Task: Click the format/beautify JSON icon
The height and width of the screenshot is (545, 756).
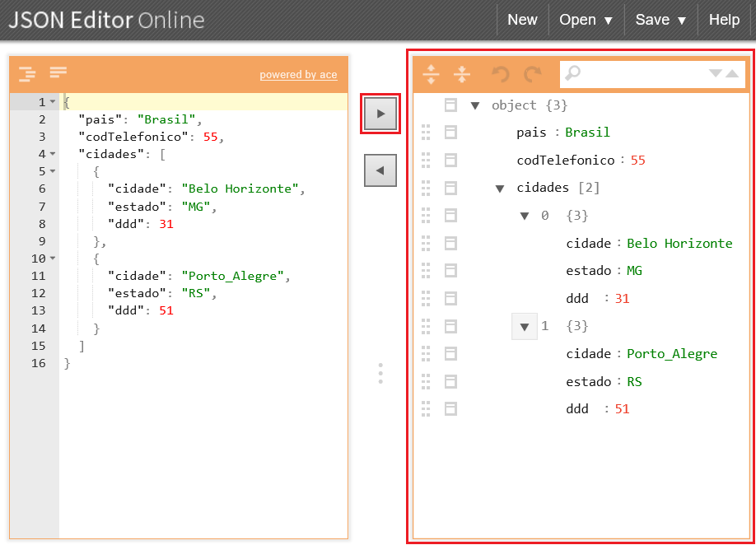Action: pyautogui.click(x=26, y=74)
